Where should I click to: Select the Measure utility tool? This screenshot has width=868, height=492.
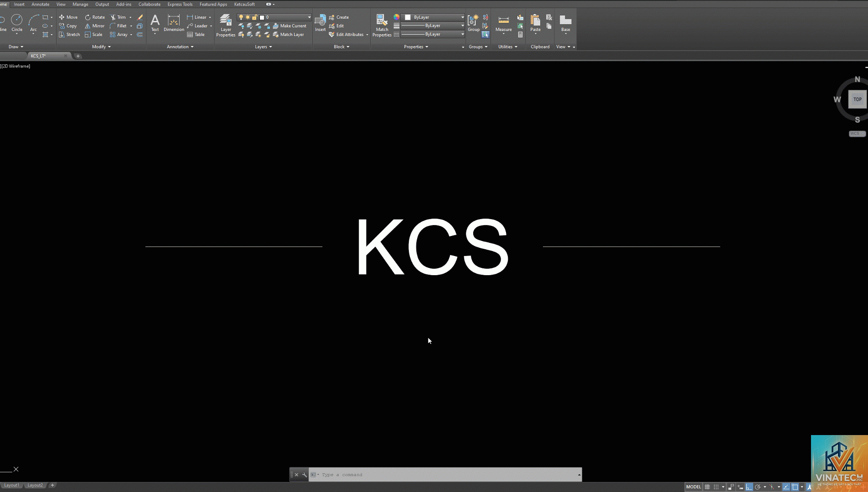(x=503, y=24)
